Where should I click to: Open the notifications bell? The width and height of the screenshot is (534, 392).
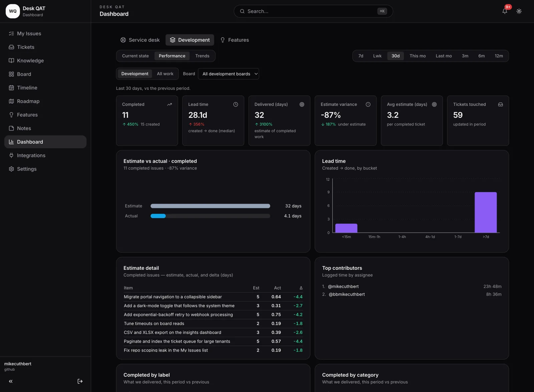(505, 11)
